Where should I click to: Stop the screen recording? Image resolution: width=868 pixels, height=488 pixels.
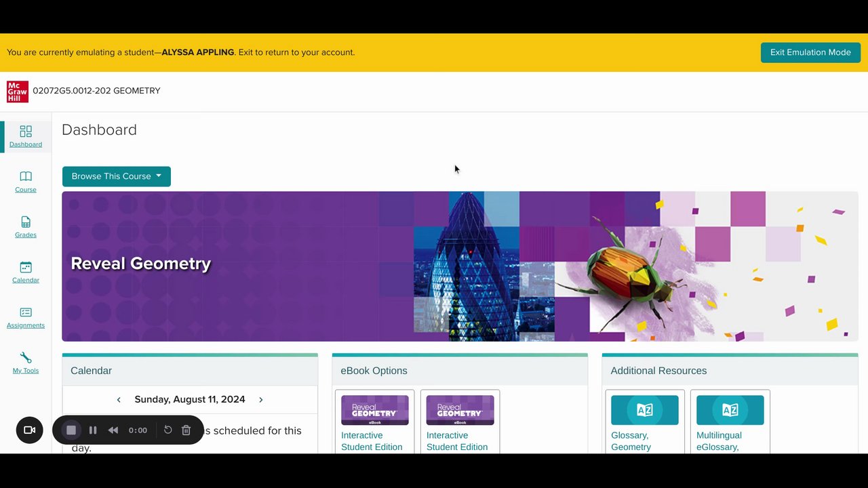point(71,430)
